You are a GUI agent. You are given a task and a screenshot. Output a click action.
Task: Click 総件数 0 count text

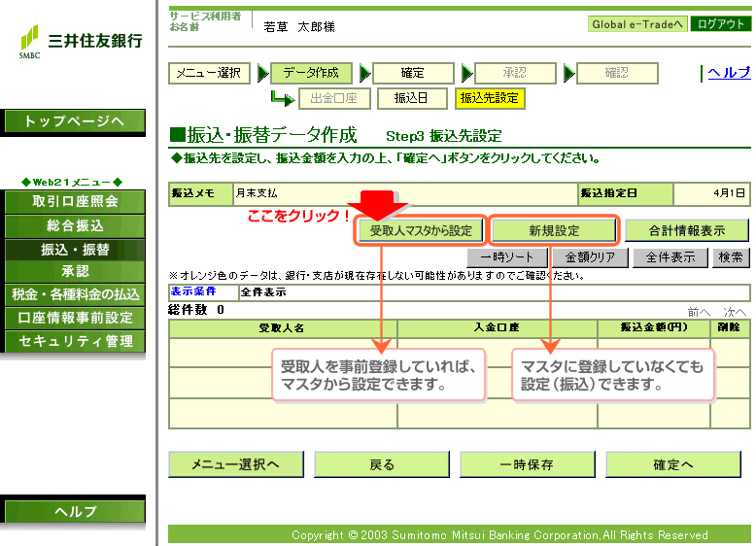pos(196,310)
